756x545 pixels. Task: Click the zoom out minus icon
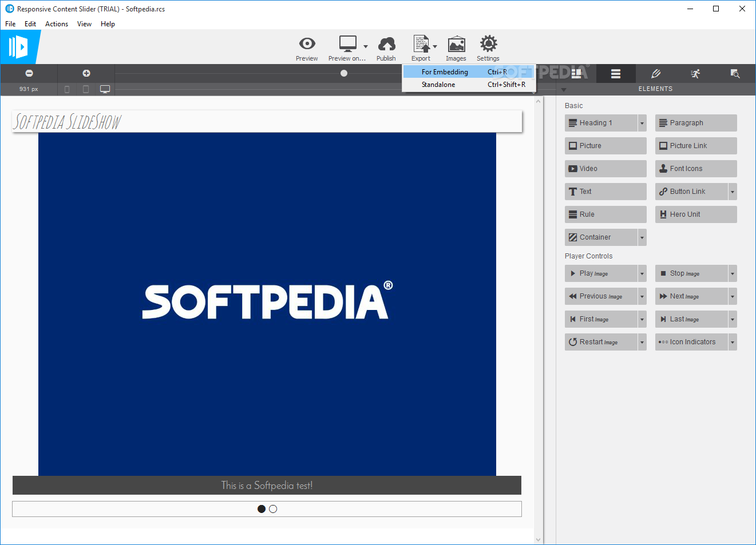[29, 73]
